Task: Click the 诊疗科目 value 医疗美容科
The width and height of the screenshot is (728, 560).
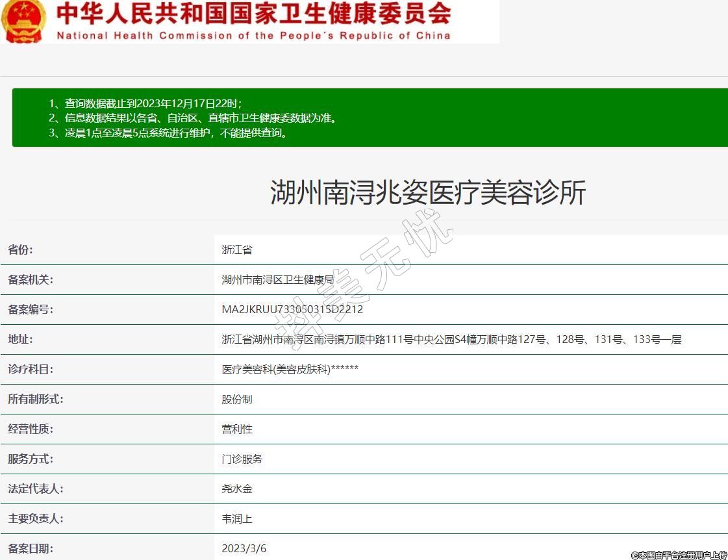Action: coord(290,369)
